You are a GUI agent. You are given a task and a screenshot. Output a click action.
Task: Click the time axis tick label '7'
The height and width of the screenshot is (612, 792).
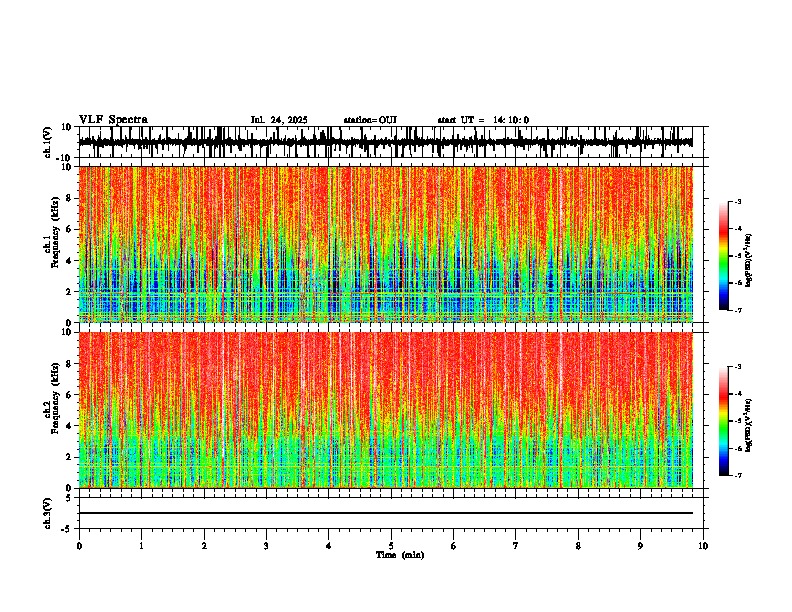[x=516, y=546]
